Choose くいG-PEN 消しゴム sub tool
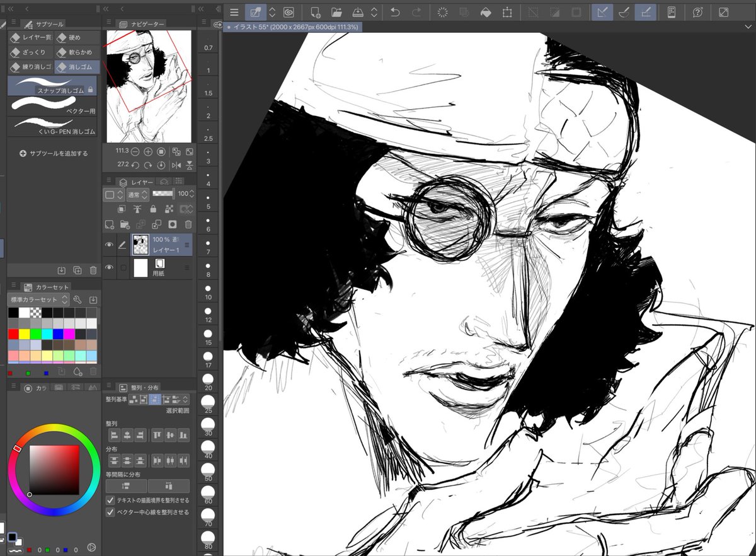756x556 pixels. click(x=53, y=125)
